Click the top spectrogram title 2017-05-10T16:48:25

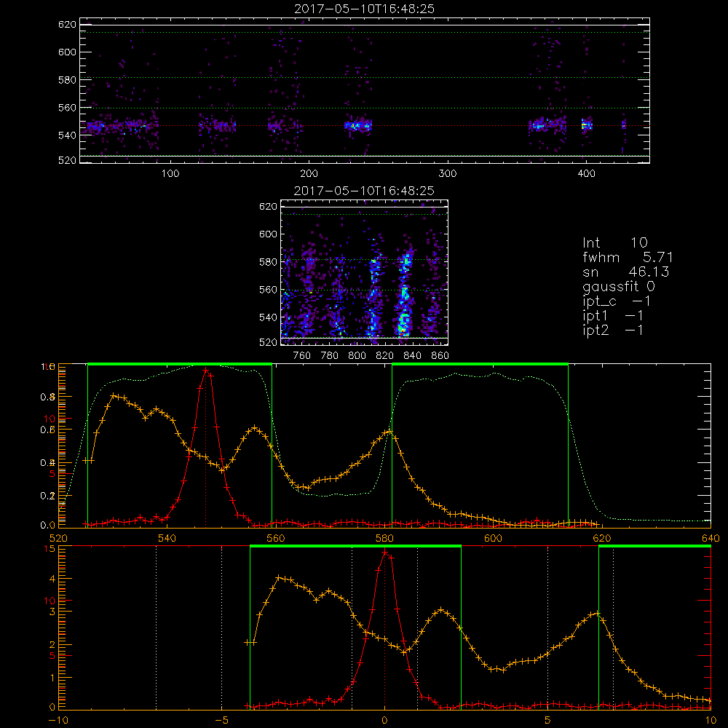point(364,9)
